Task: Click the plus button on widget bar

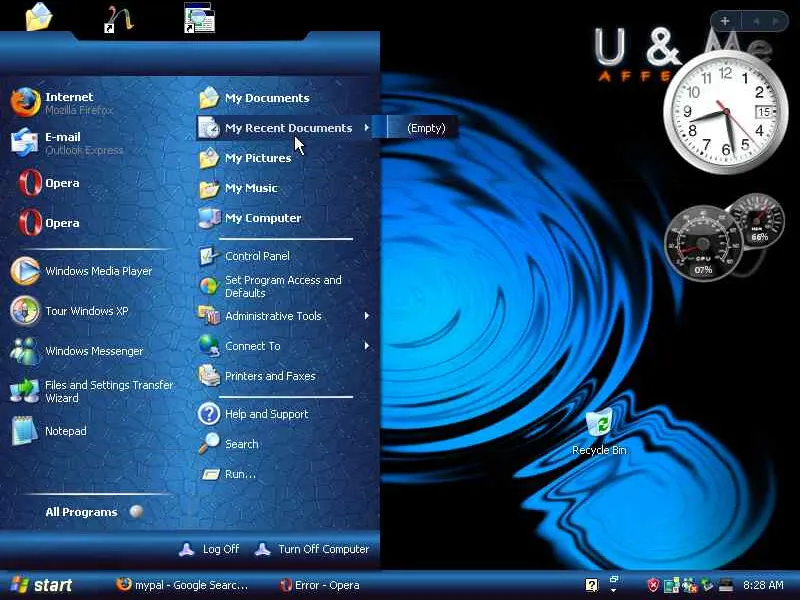Action: pos(724,21)
